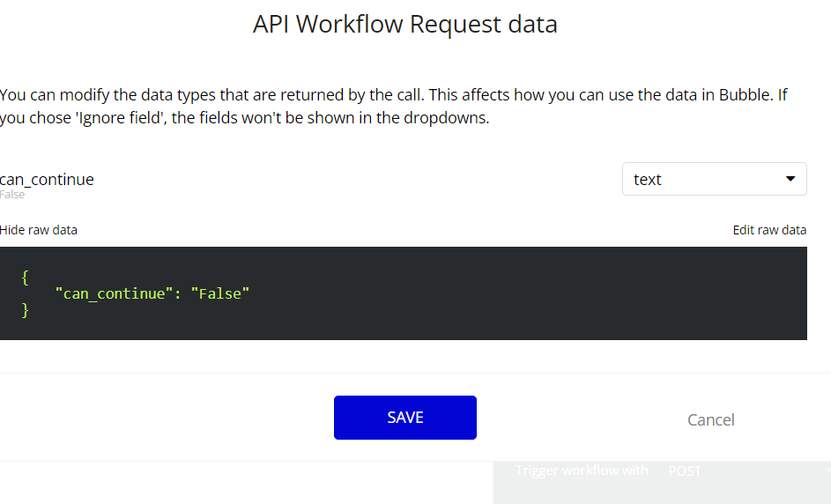Viewport: 831px width, 504px height.
Task: Click the 'Trigger workflow with' label
Action: pyautogui.click(x=582, y=471)
